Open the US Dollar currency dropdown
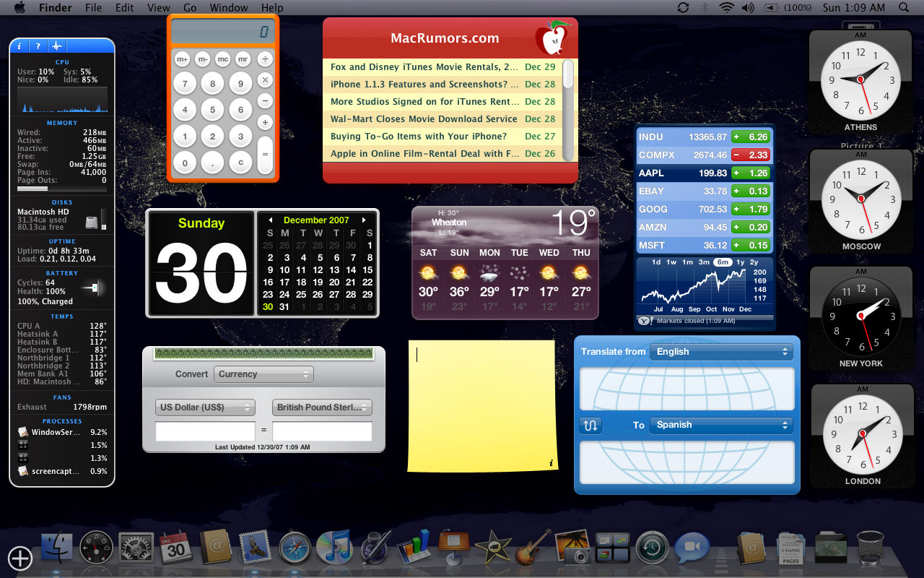 pos(205,407)
